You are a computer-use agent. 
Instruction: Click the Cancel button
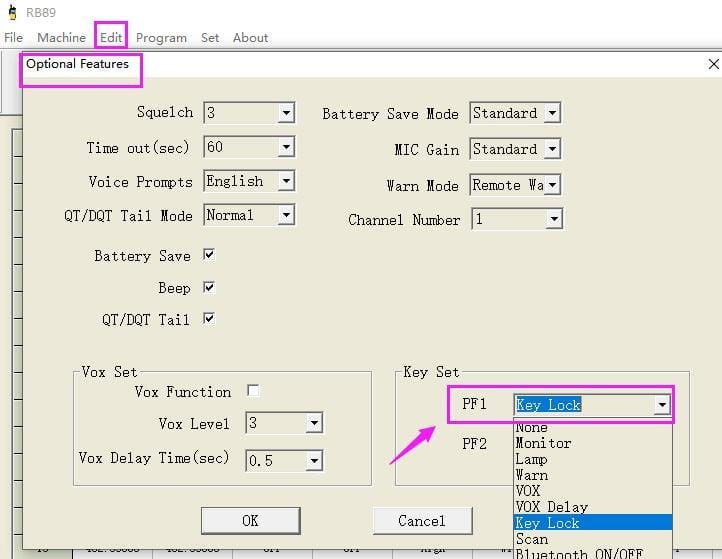tap(422, 521)
